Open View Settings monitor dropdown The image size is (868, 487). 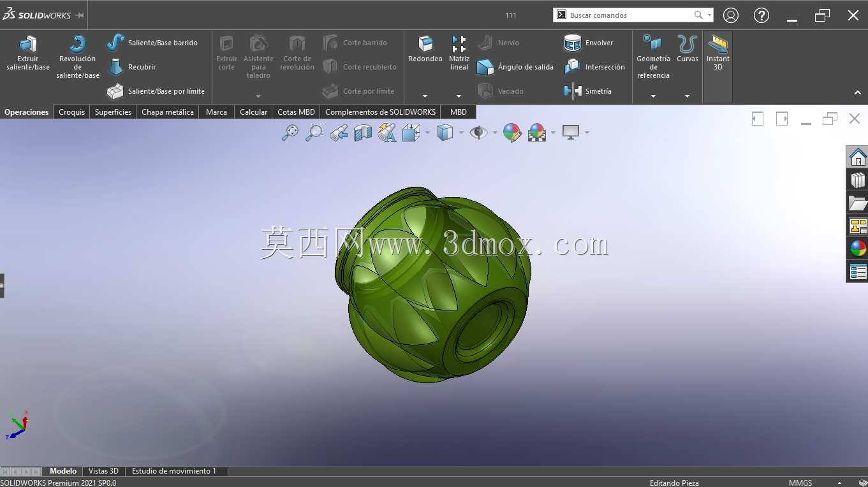point(587,133)
